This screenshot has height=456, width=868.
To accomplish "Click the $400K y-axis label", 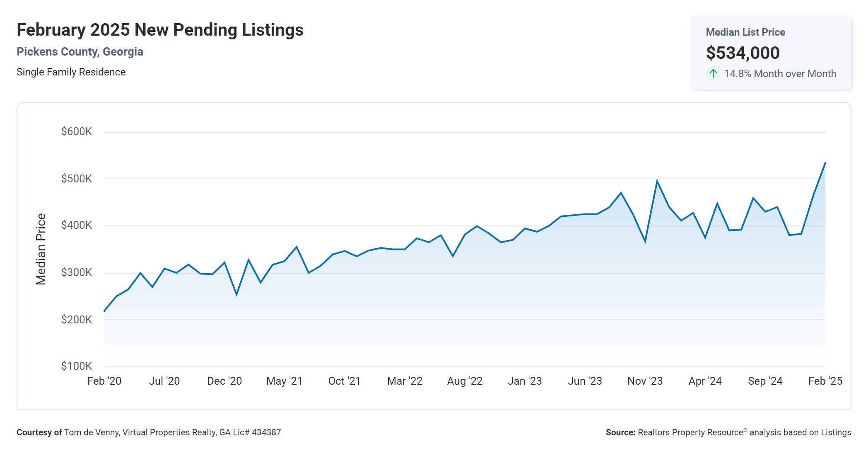I will [x=77, y=226].
